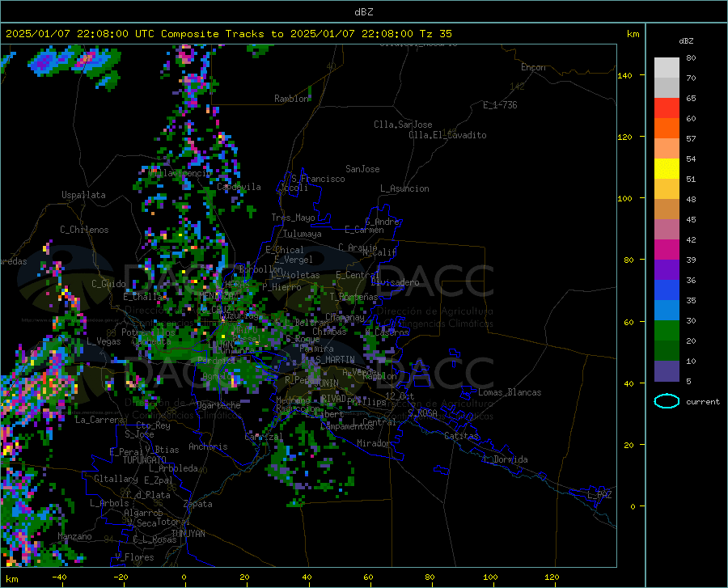This screenshot has height=588, width=728.
Task: Click the 'SanJose' map label
Action: [362, 169]
